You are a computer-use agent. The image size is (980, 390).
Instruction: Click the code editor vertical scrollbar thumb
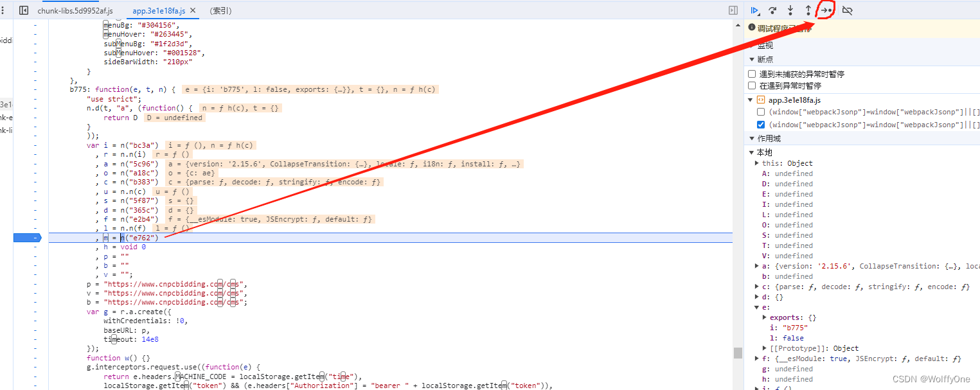coord(738,353)
